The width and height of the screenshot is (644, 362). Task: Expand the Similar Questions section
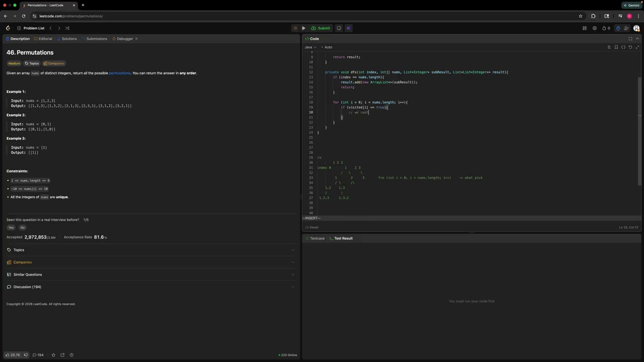click(x=151, y=275)
